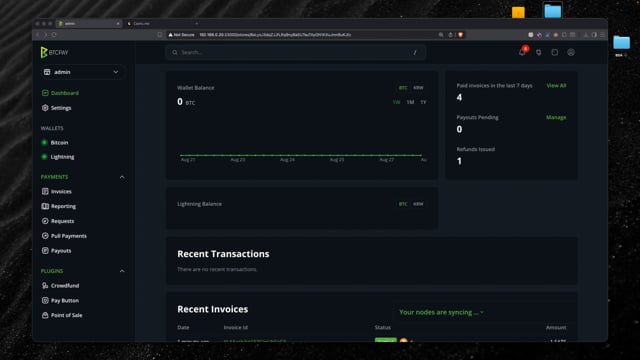Viewport: 640px width, 360px height.
Task: Select 1Y range on wallet chart
Action: (423, 102)
